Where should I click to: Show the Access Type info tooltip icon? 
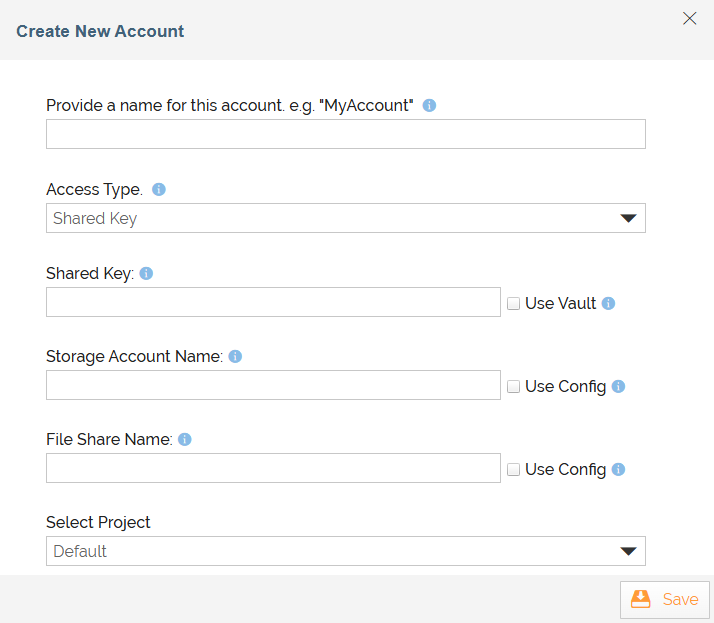pyautogui.click(x=158, y=189)
